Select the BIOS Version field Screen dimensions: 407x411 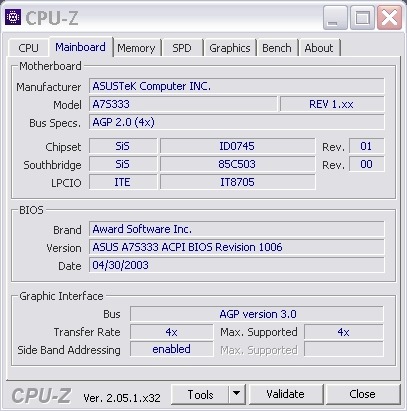tap(237, 247)
